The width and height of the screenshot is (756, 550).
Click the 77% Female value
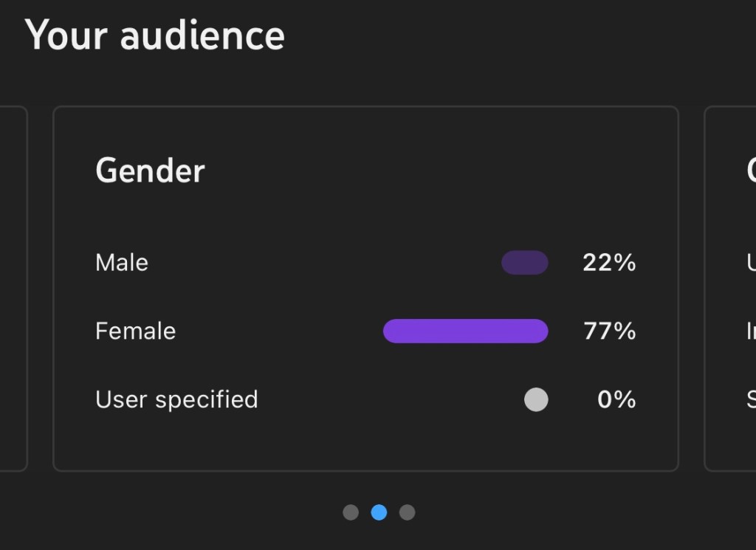coord(610,331)
